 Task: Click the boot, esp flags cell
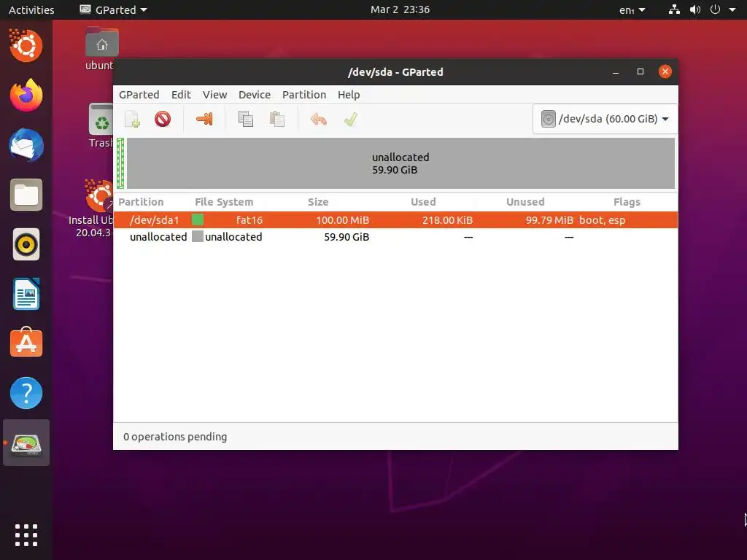602,220
